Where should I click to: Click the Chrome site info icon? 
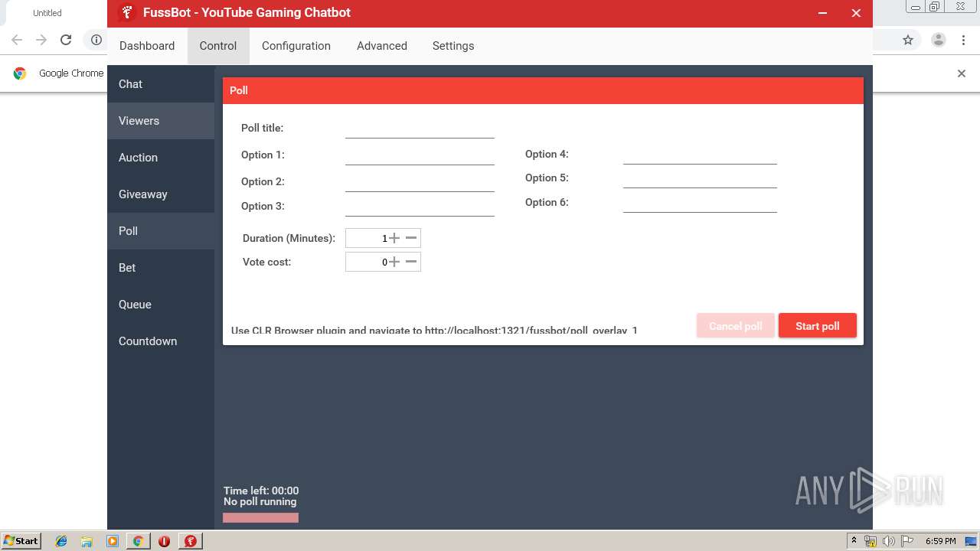(96, 40)
